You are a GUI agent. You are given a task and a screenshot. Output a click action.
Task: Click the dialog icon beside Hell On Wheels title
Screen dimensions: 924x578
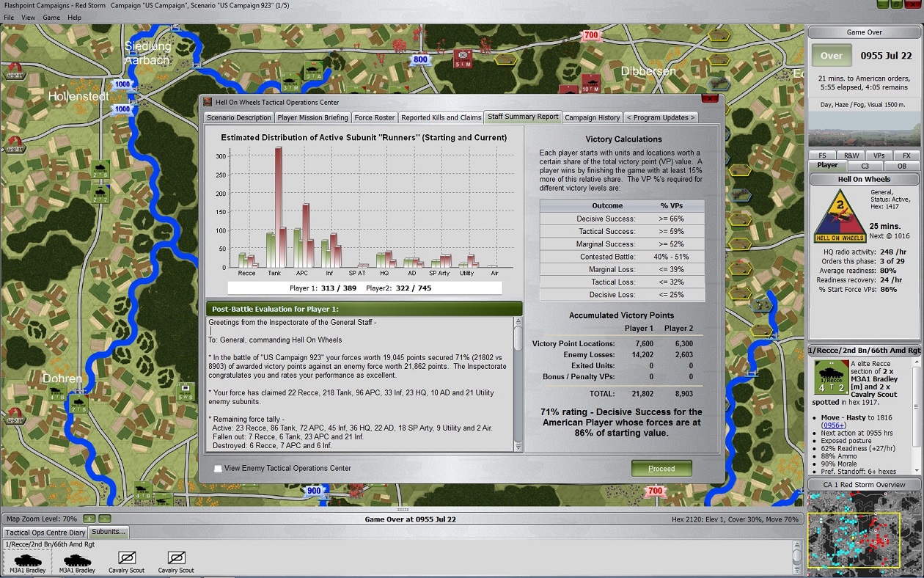(x=208, y=102)
